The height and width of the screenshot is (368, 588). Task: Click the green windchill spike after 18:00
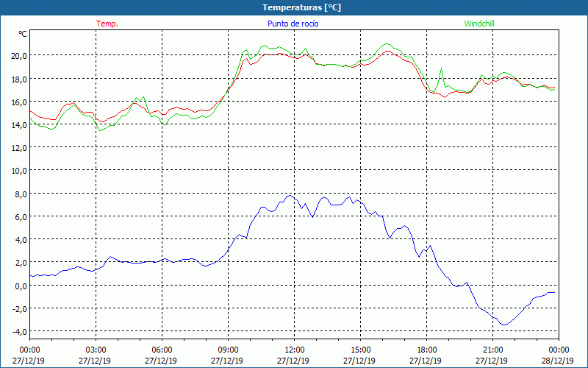(442, 68)
